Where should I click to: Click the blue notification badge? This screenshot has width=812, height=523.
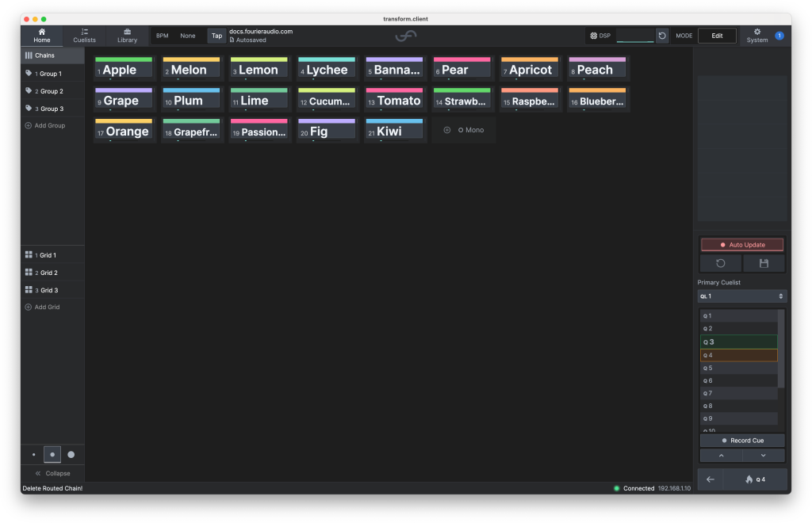[779, 36]
